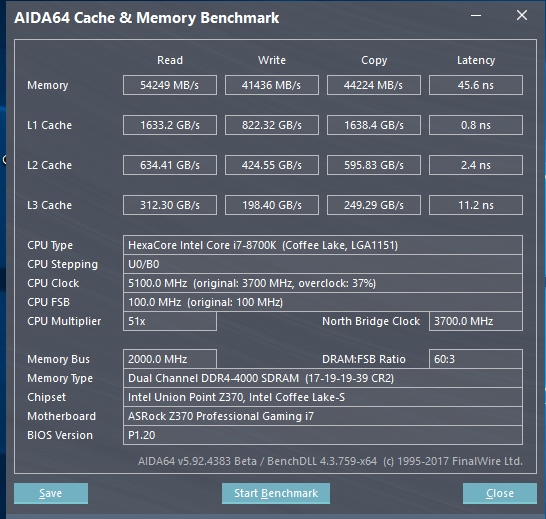Click the Close button at bottom
Screen dimensions: 546x519
tap(500, 493)
